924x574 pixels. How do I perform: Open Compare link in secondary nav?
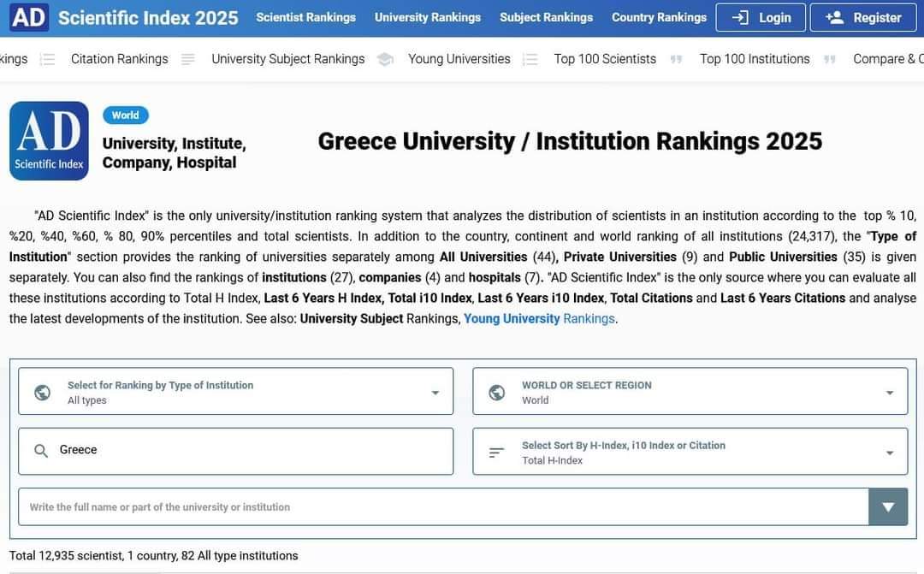click(888, 59)
